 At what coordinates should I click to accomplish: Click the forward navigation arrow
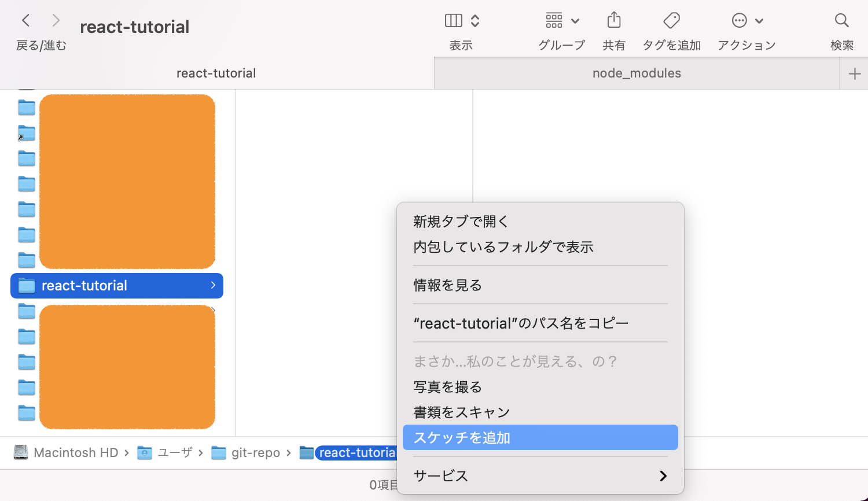(55, 20)
